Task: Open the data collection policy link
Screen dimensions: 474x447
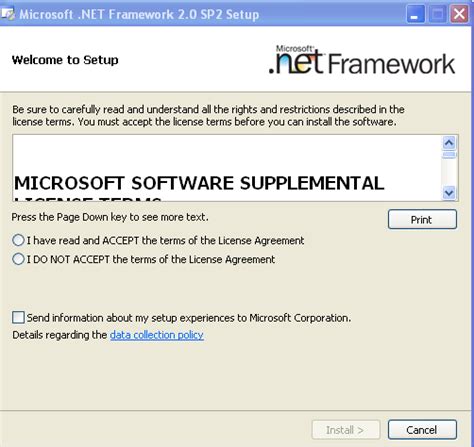Action: pos(157,335)
